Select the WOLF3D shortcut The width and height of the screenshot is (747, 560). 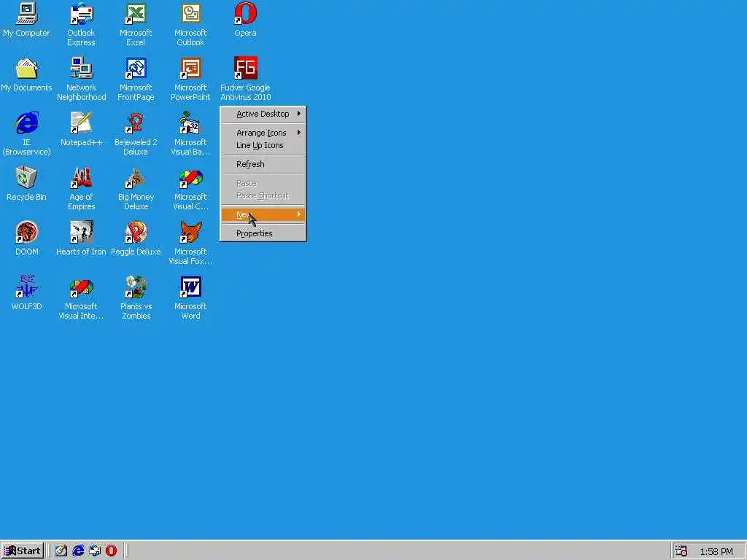click(x=26, y=293)
